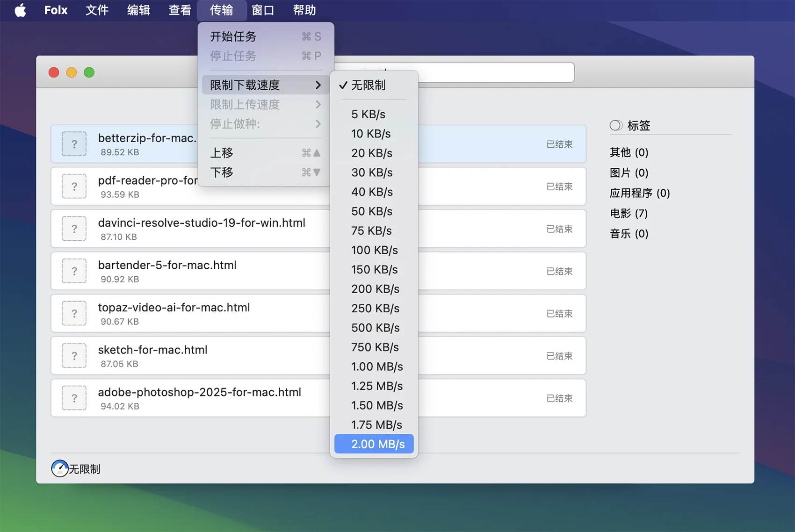Close the 传输 menu in menu bar
The height and width of the screenshot is (532, 795).
[222, 10]
